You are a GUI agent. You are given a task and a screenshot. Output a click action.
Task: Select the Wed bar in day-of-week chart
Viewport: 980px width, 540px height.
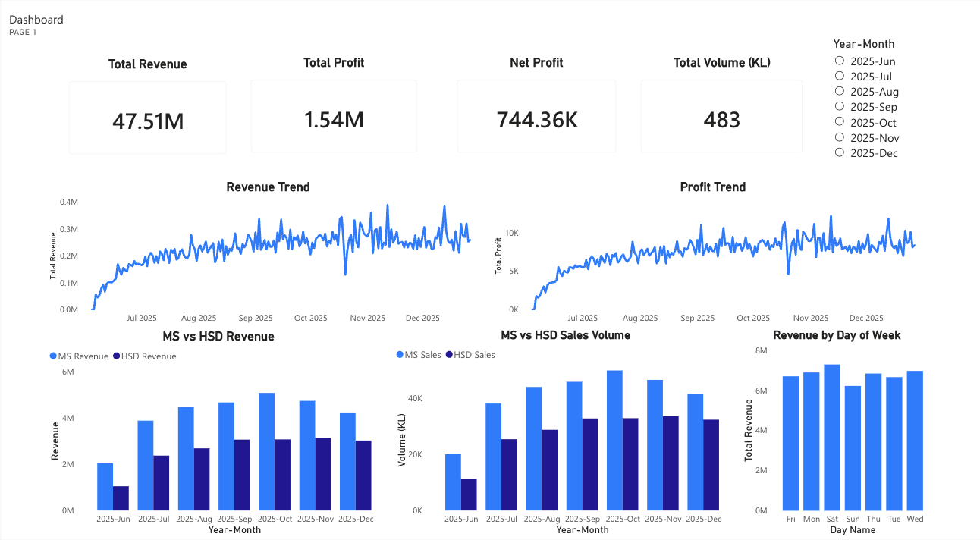coord(915,441)
